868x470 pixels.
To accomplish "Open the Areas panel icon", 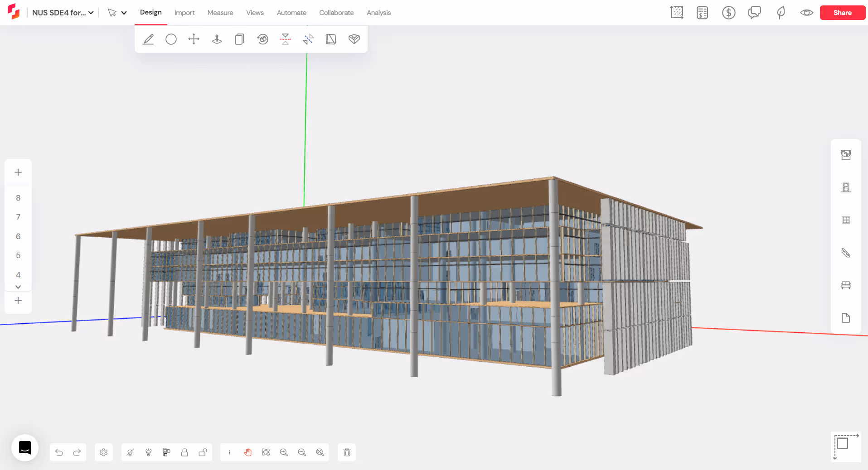I will pos(677,13).
